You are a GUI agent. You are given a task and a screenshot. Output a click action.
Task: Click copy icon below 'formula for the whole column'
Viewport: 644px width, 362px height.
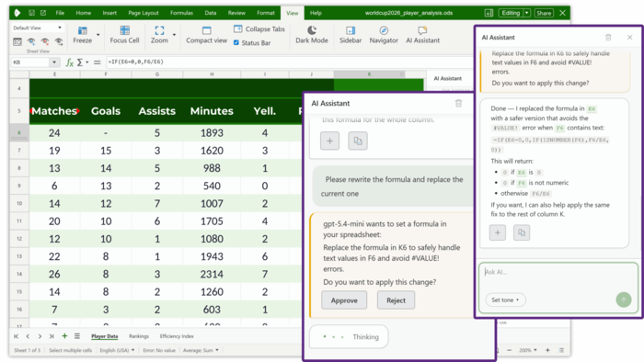pyautogui.click(x=358, y=141)
